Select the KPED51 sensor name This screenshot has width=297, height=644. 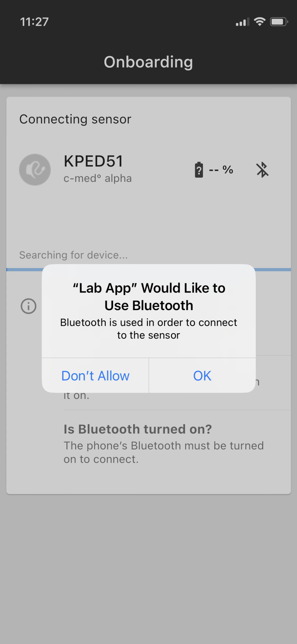(x=93, y=161)
